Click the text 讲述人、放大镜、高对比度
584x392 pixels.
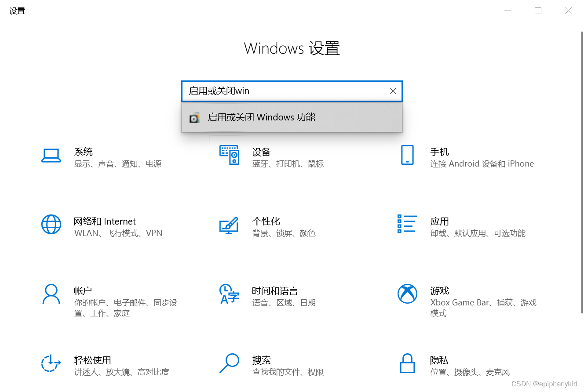(x=122, y=372)
